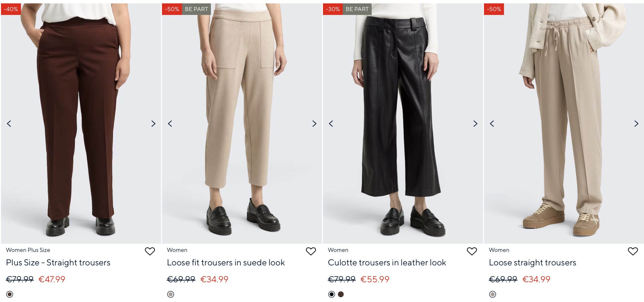Advance to next image of suede look trousers
This screenshot has height=302, width=644.
click(314, 123)
